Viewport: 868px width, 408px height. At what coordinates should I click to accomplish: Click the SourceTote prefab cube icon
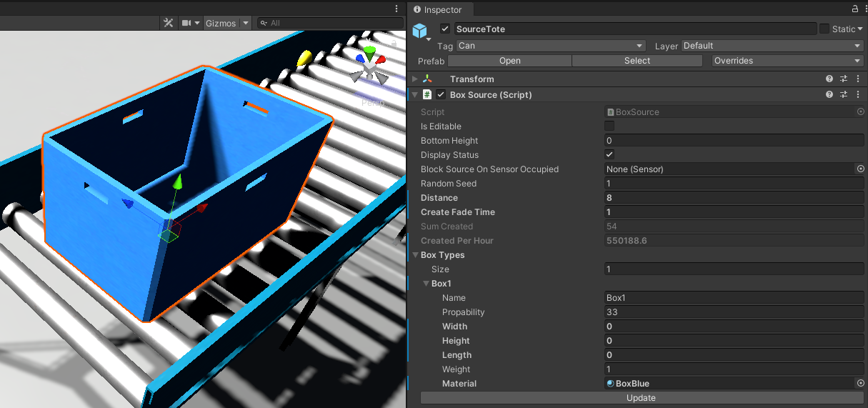tap(419, 31)
